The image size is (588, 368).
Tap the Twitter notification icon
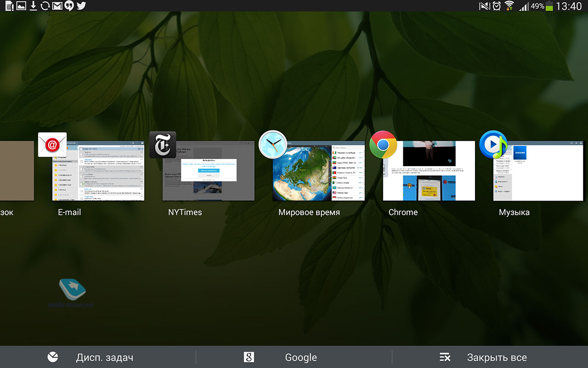pyautogui.click(x=81, y=6)
